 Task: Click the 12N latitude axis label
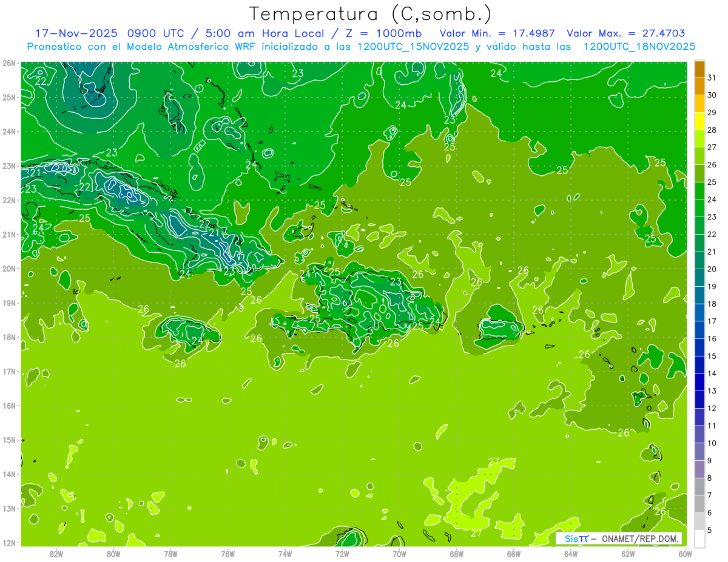click(x=8, y=543)
